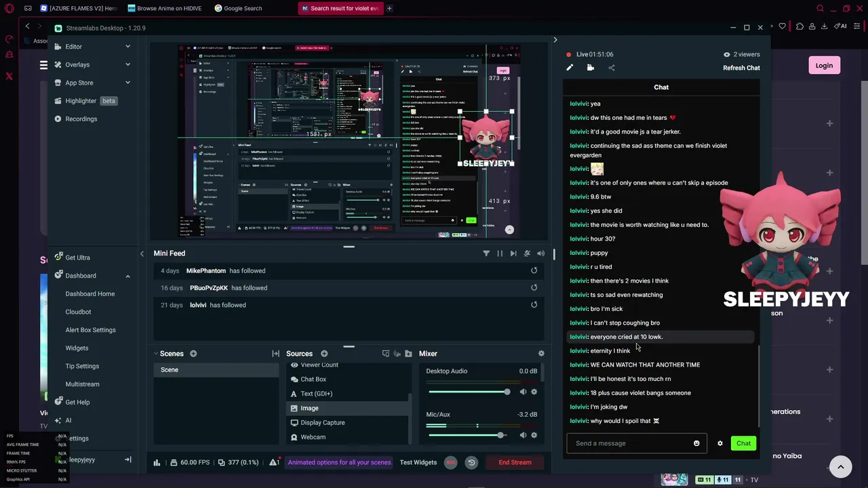
Task: Open Alert Box Settings link
Action: point(90,330)
